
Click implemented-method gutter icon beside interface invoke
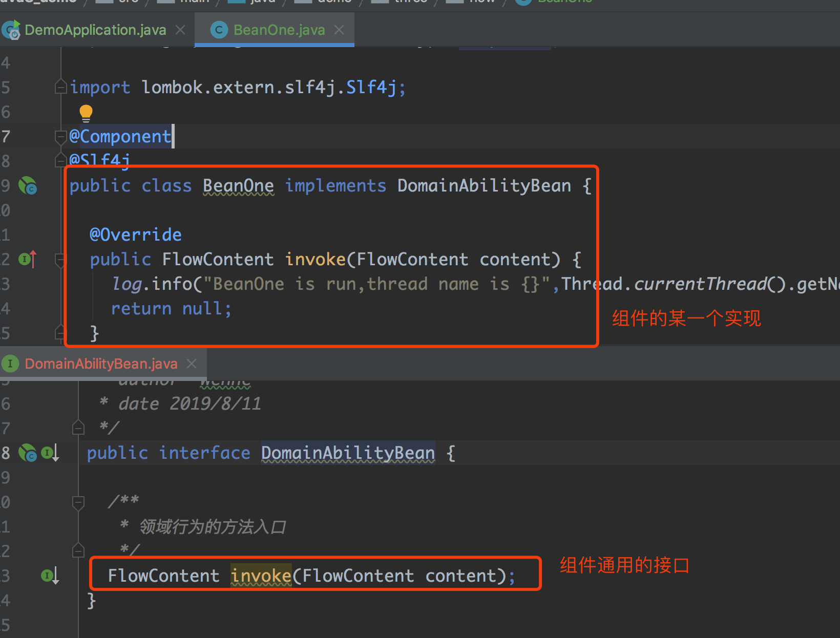(50, 576)
